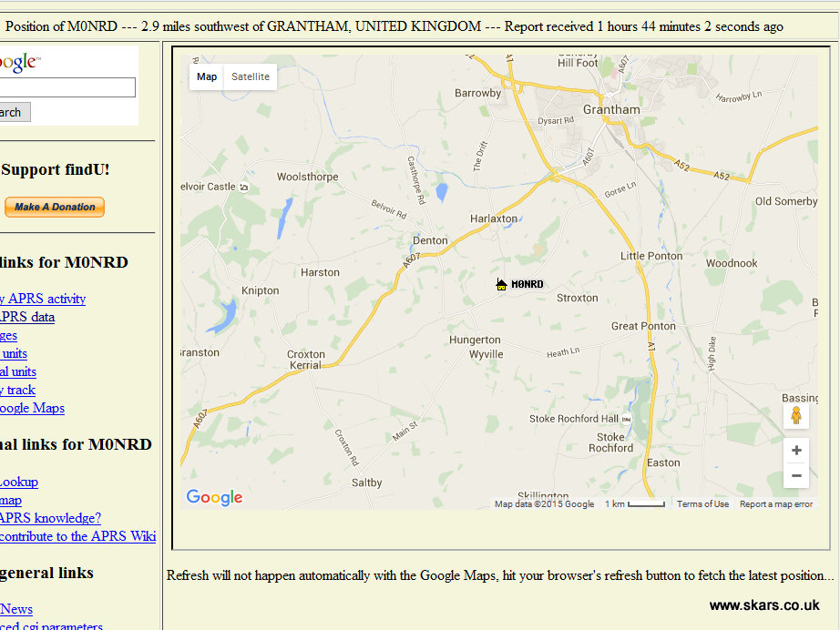Click the Great Ponton label
Screen dimensions: 840x630
pyautogui.click(x=643, y=326)
